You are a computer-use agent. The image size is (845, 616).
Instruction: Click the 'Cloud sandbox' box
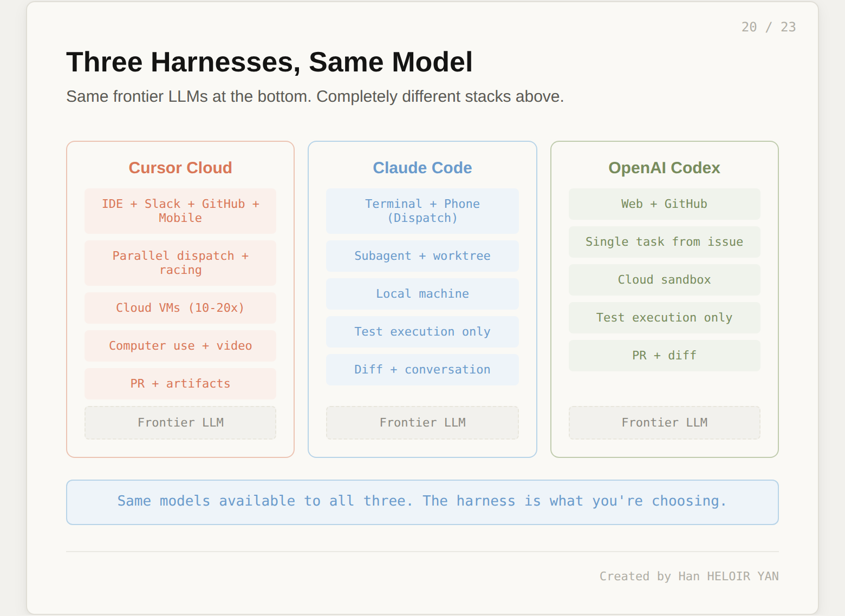click(664, 279)
